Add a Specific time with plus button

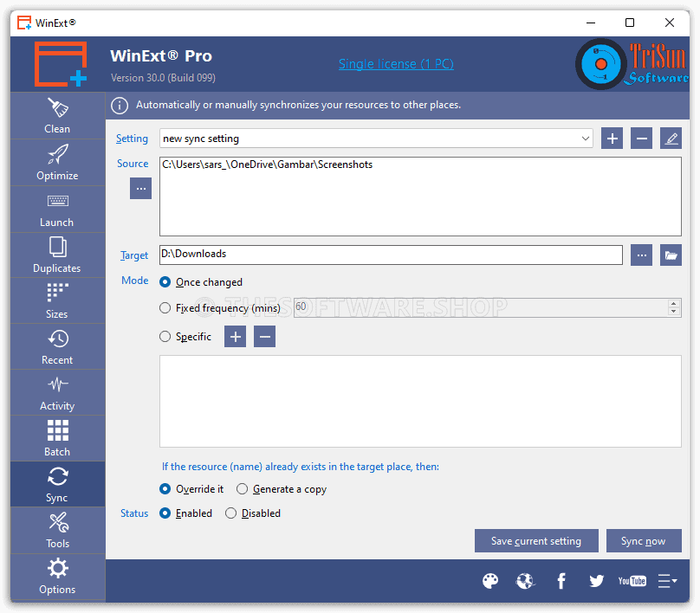coord(236,337)
